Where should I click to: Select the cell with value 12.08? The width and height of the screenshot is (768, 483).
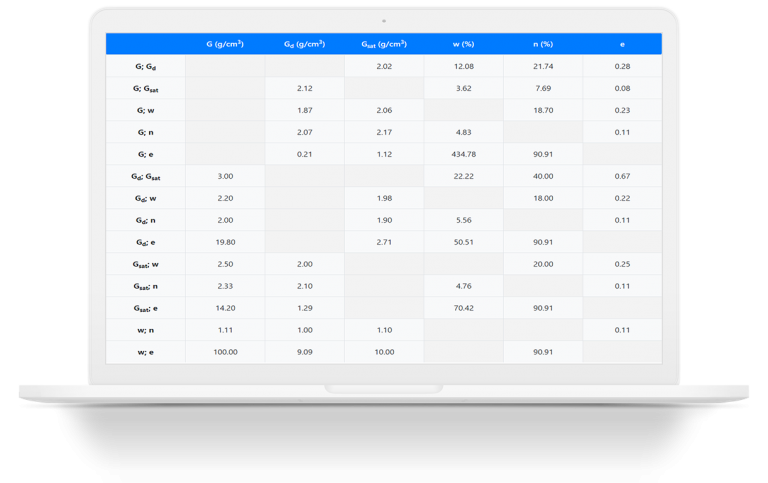463,66
